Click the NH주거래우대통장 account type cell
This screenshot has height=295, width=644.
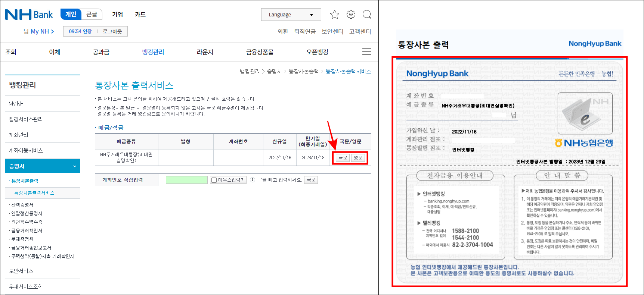tap(126, 157)
